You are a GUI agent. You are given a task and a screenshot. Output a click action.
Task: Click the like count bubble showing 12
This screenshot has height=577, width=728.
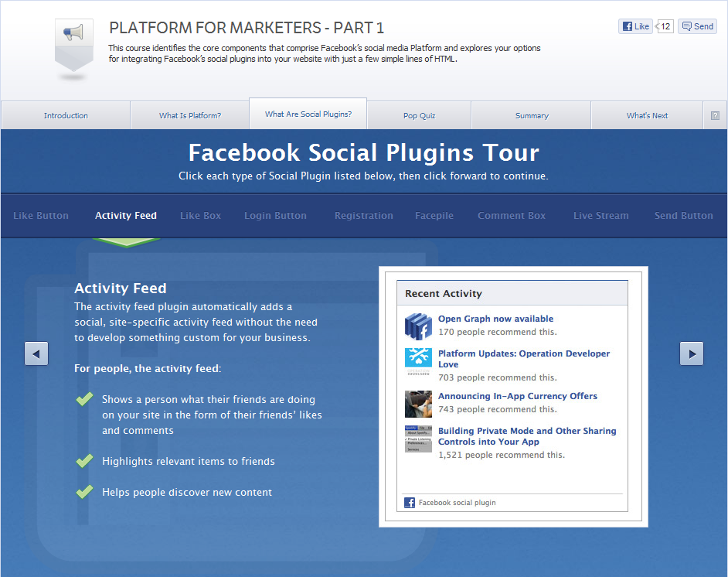point(665,26)
